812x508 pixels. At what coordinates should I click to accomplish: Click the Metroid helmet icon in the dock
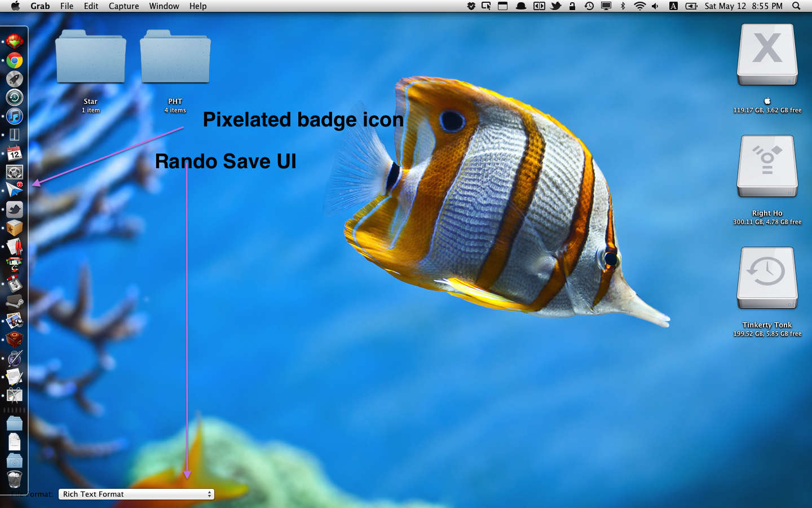click(15, 42)
